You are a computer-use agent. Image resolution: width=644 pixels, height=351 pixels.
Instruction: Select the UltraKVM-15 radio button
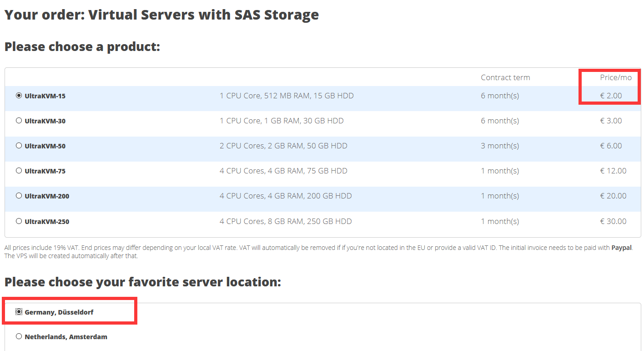(19, 96)
